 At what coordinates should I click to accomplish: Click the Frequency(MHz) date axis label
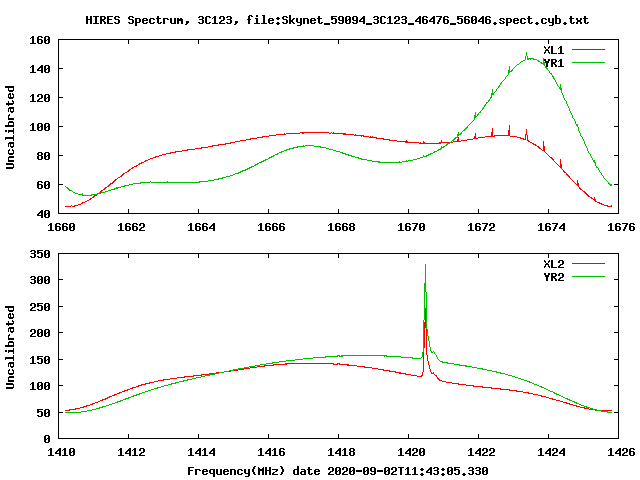338,471
